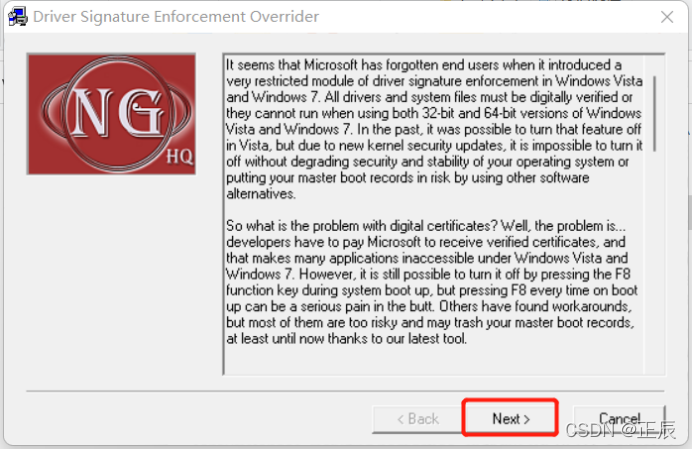Click the NGHQ logo image
The image size is (692, 449).
coord(111,114)
